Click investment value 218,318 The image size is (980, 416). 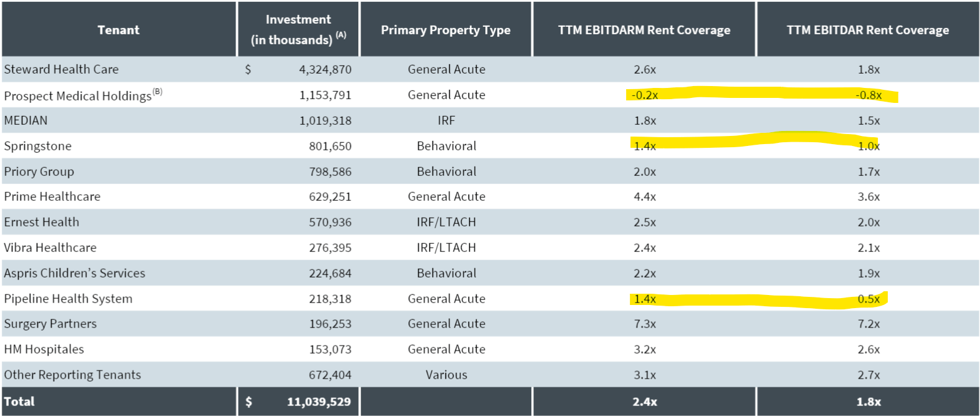click(x=330, y=299)
